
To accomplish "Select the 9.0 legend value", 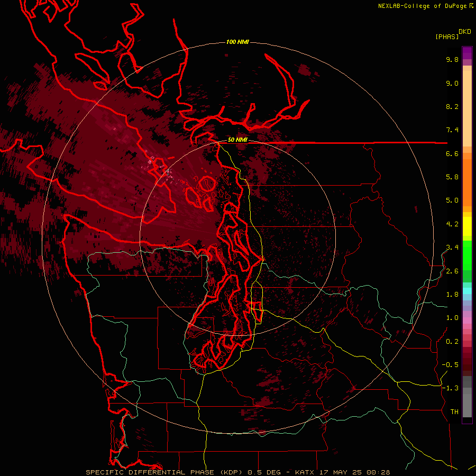I will [452, 83].
